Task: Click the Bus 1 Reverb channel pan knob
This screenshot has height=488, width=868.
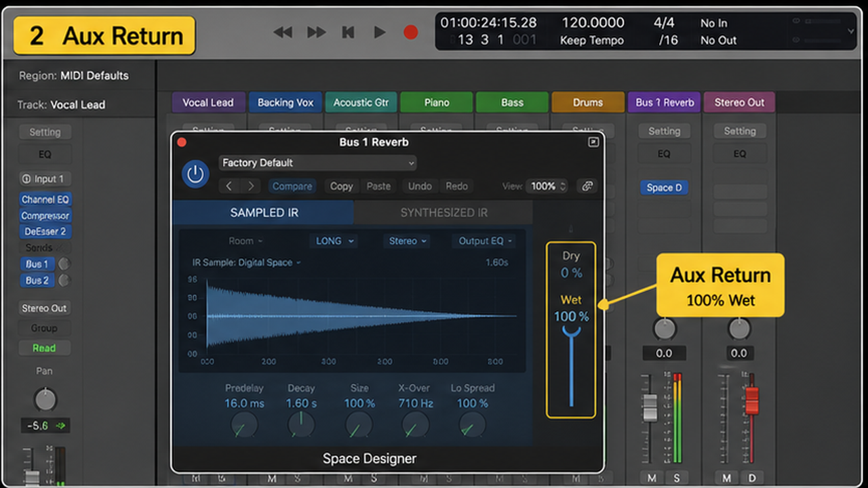Action: pos(665,329)
